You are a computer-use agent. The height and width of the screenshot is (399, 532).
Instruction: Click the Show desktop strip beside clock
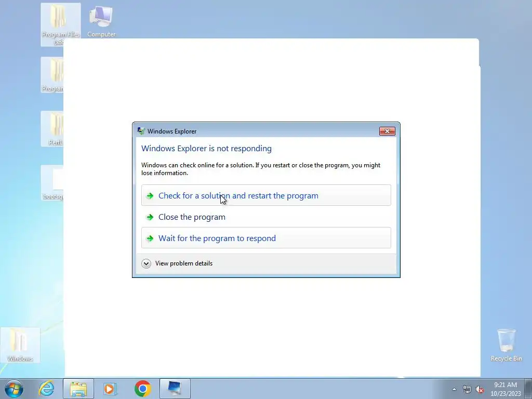tap(528, 389)
